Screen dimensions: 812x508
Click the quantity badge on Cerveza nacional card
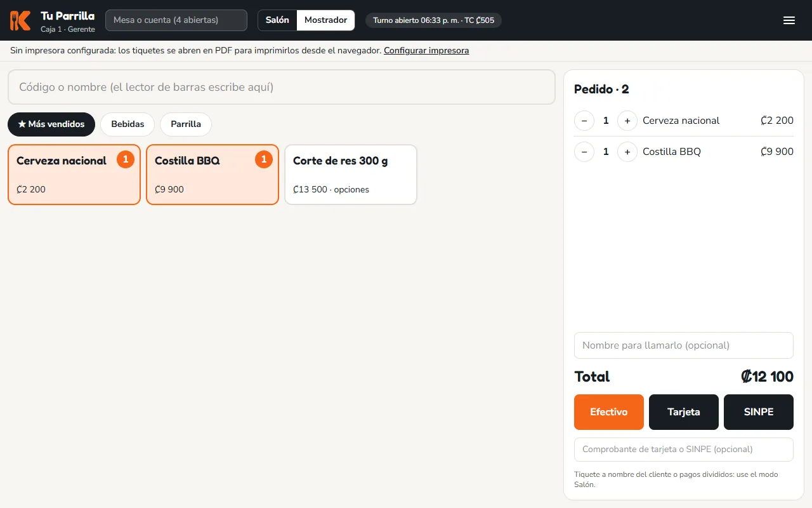click(126, 159)
